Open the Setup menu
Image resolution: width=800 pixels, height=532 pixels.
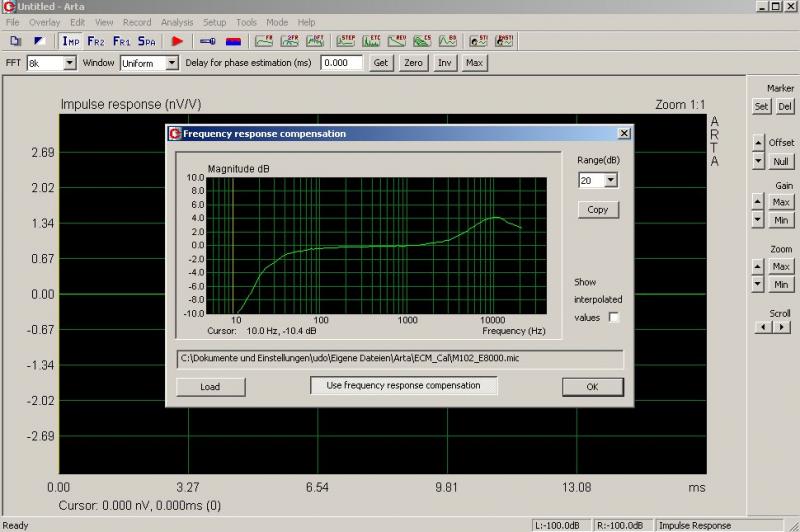(214, 22)
